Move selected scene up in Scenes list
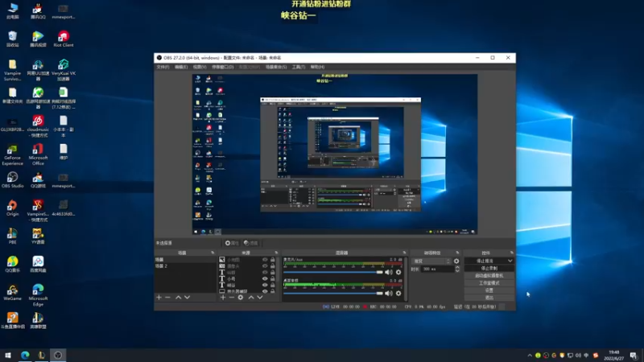Image resolution: width=644 pixels, height=362 pixels. pos(178,297)
